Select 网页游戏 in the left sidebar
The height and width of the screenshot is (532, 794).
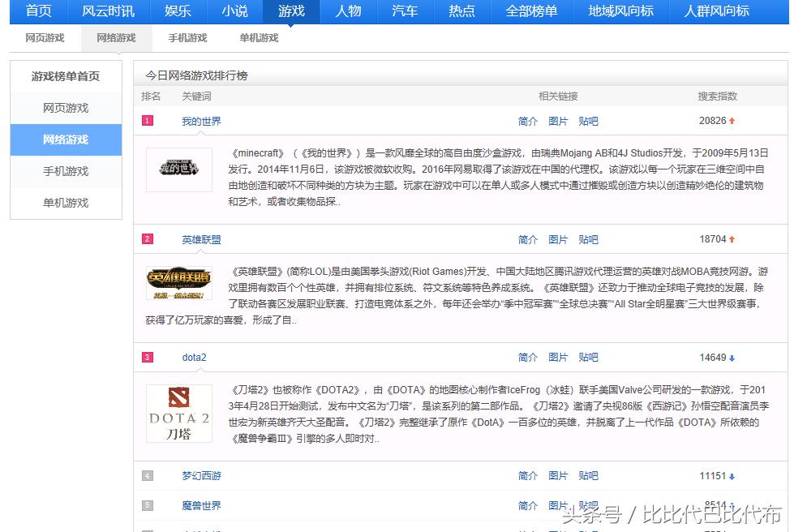[x=65, y=108]
